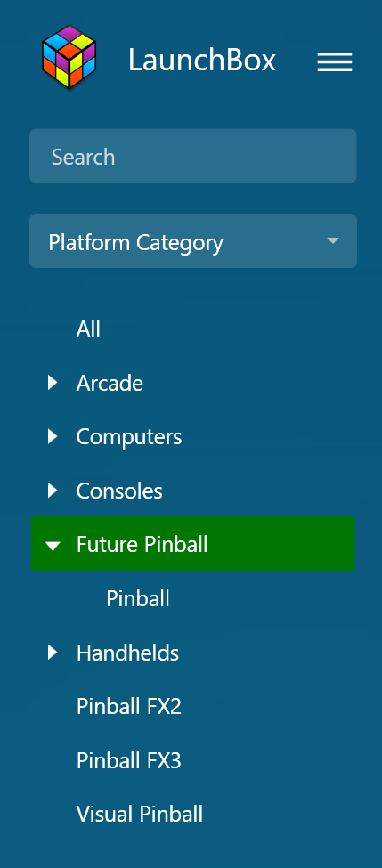The width and height of the screenshot is (382, 868).
Task: Select the Arcade category label
Action: 110,383
